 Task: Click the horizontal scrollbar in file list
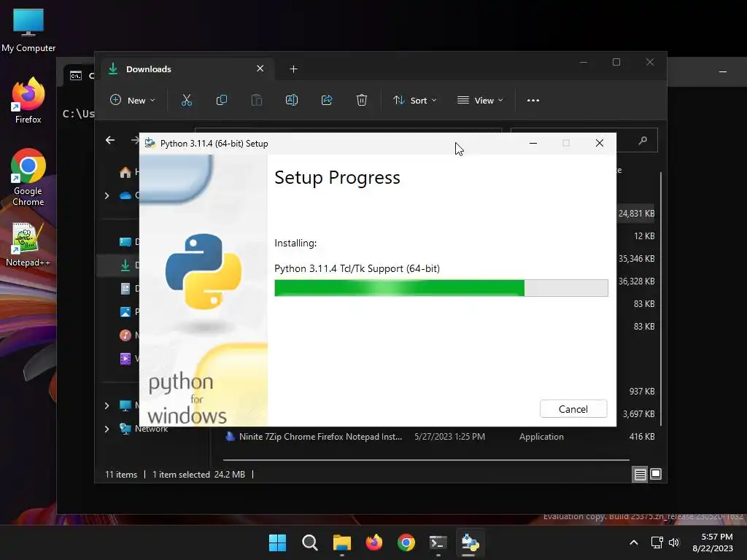tap(426, 460)
